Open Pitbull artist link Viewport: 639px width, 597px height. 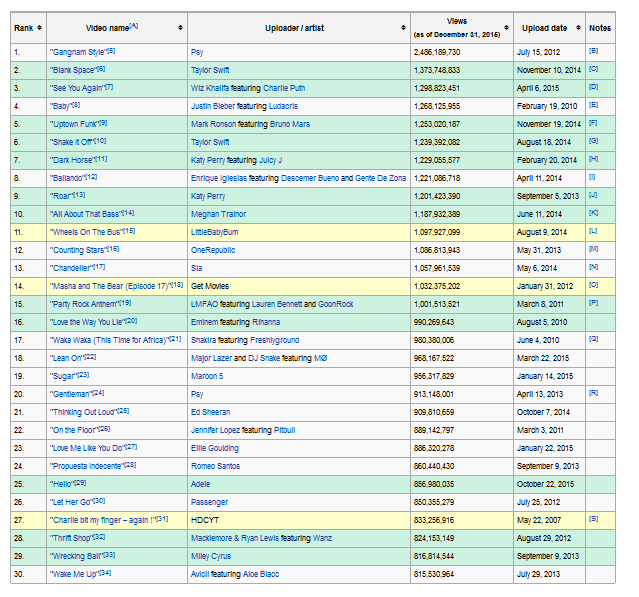[x=284, y=430]
